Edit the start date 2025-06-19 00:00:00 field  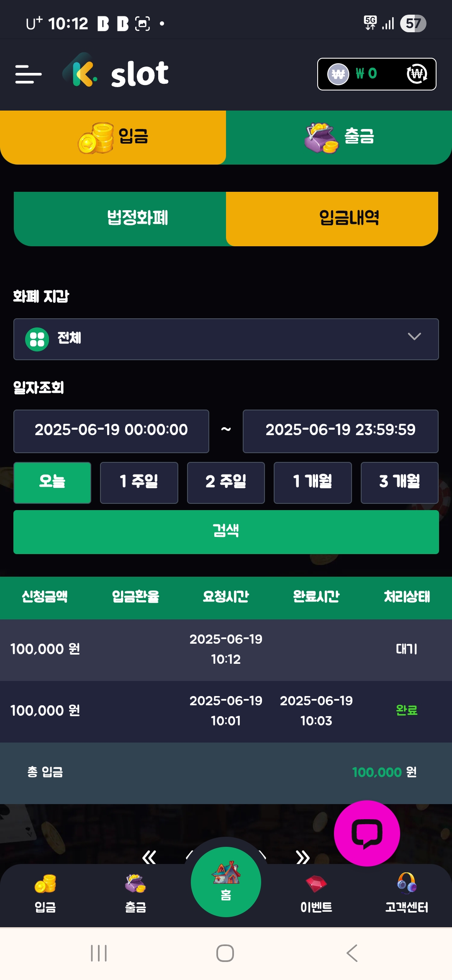click(x=111, y=431)
